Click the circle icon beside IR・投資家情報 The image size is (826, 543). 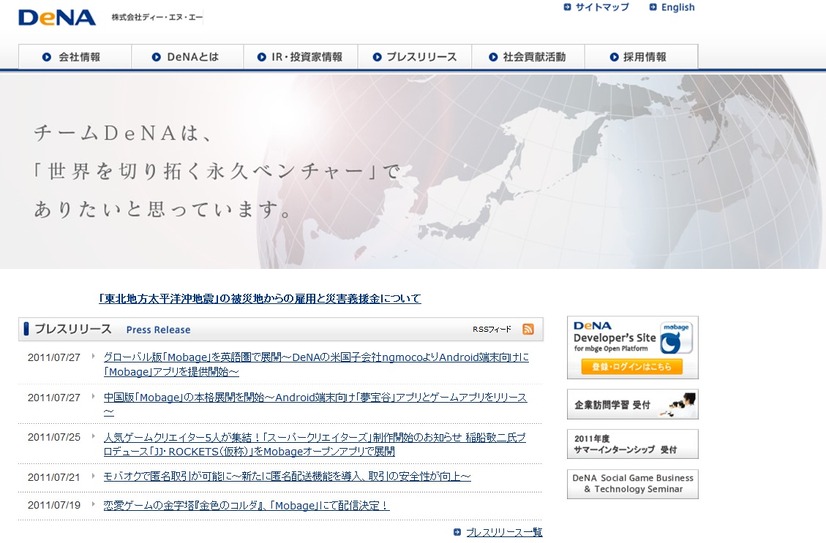pos(261,57)
